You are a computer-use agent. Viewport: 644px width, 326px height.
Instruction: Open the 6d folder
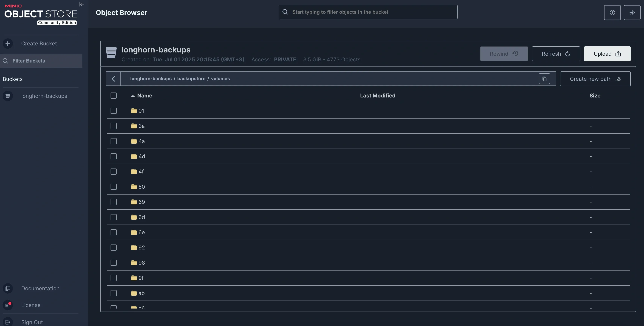pyautogui.click(x=141, y=217)
